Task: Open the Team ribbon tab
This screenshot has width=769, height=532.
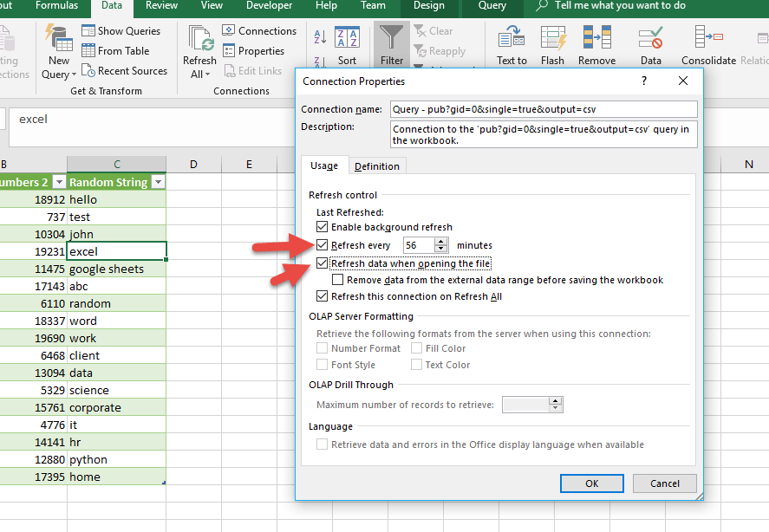Action: click(x=373, y=5)
